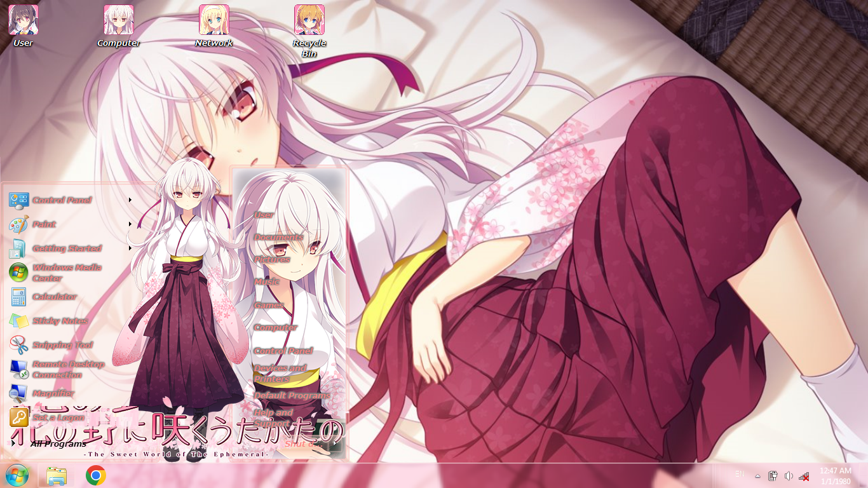The image size is (868, 488).
Task: Open Magnifier from its icon
Action: click(18, 393)
